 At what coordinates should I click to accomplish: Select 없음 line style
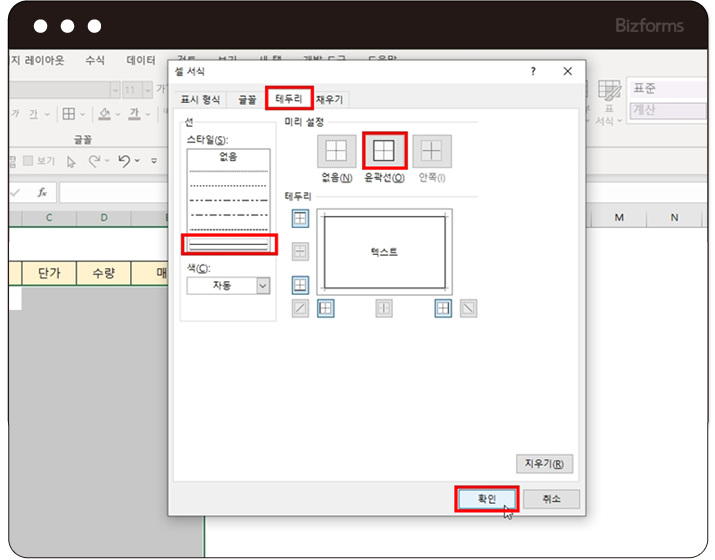228,157
